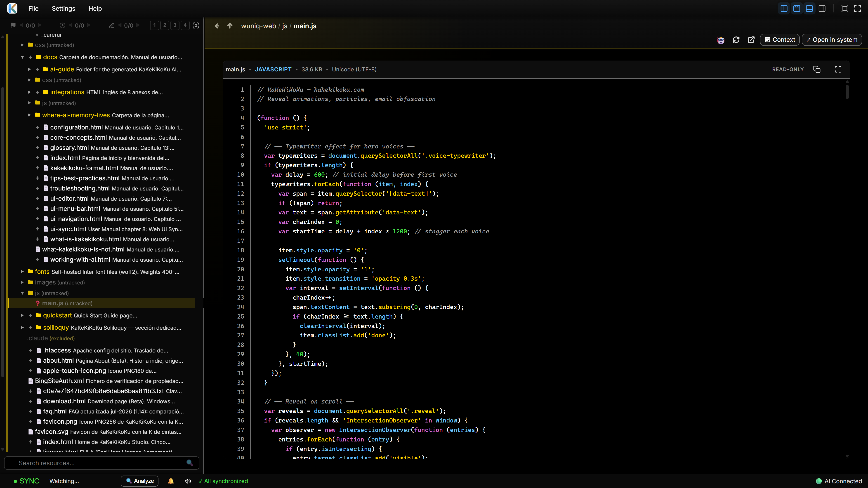Enter fullscreen via top-right corners icon
This screenshot has width=868, height=488.
point(858,8)
